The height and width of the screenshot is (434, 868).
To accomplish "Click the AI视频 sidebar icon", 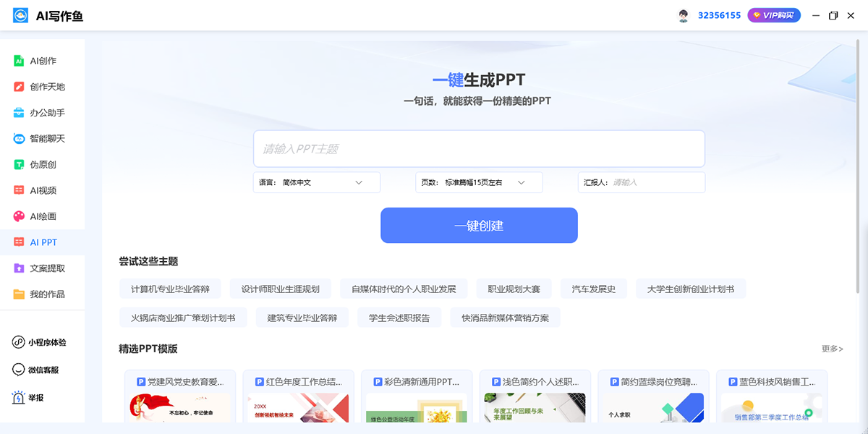I will (x=19, y=190).
